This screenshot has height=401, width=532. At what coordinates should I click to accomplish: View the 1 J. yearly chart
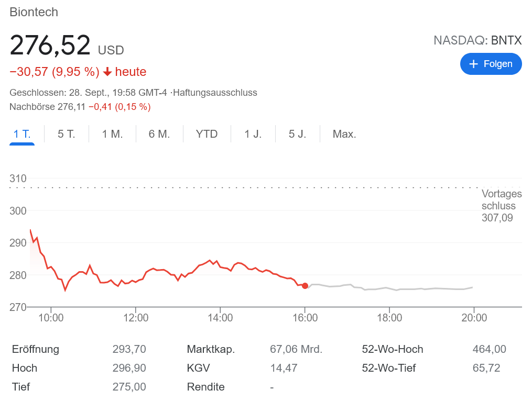click(x=253, y=134)
